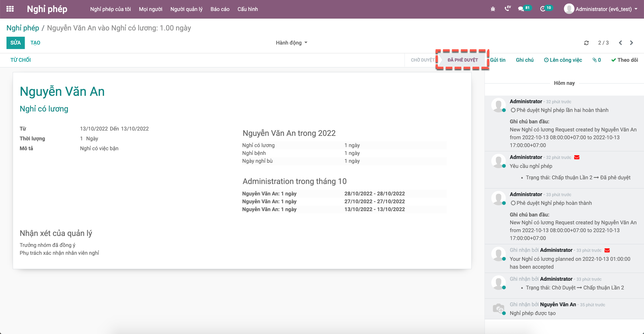This screenshot has width=644, height=334.
Task: Open the apps grid menu
Action: point(10,9)
